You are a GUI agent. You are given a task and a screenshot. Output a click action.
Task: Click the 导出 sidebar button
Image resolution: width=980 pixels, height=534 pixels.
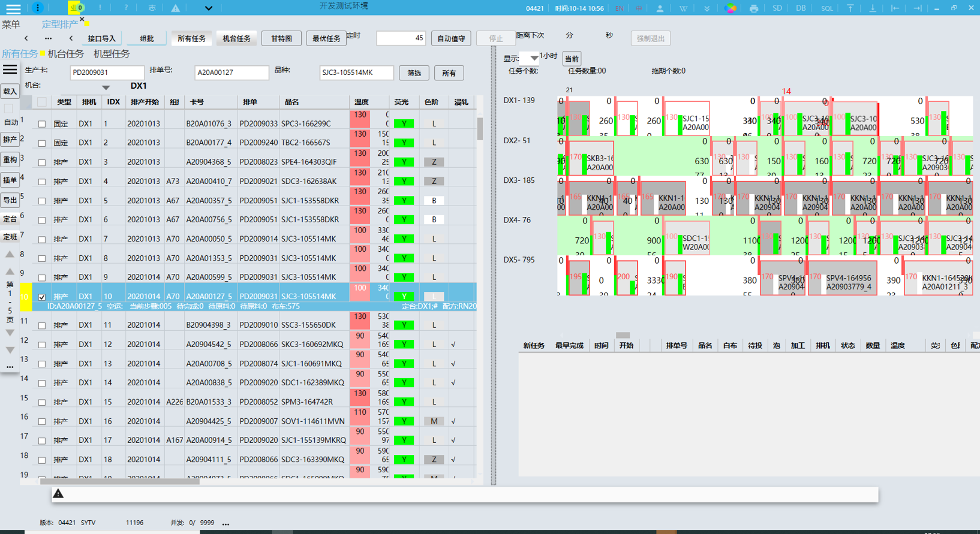point(10,201)
